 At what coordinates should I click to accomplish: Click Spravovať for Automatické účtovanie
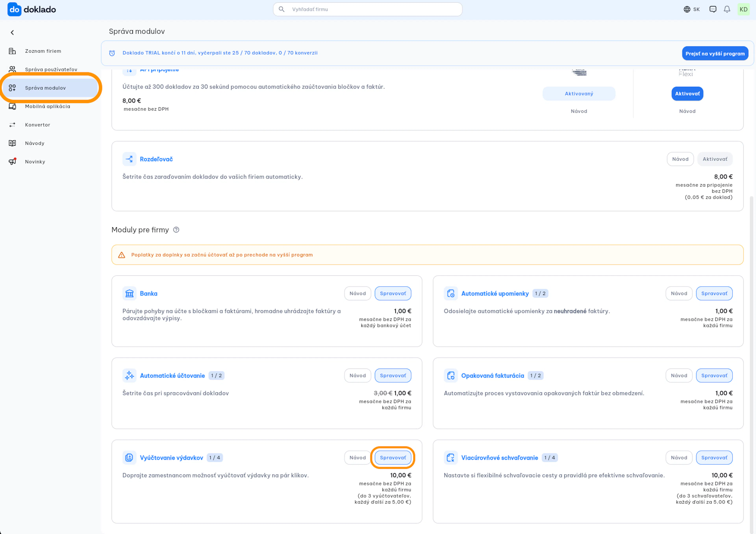point(393,375)
